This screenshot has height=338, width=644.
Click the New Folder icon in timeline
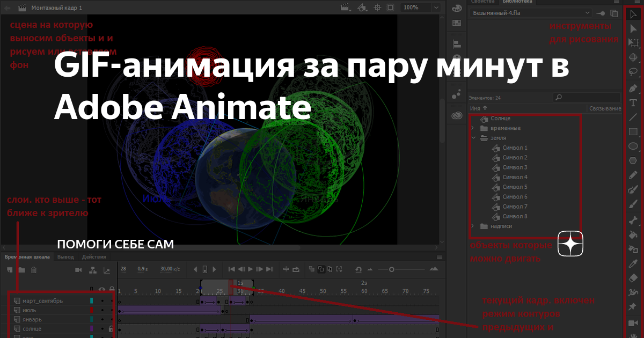[21, 269]
